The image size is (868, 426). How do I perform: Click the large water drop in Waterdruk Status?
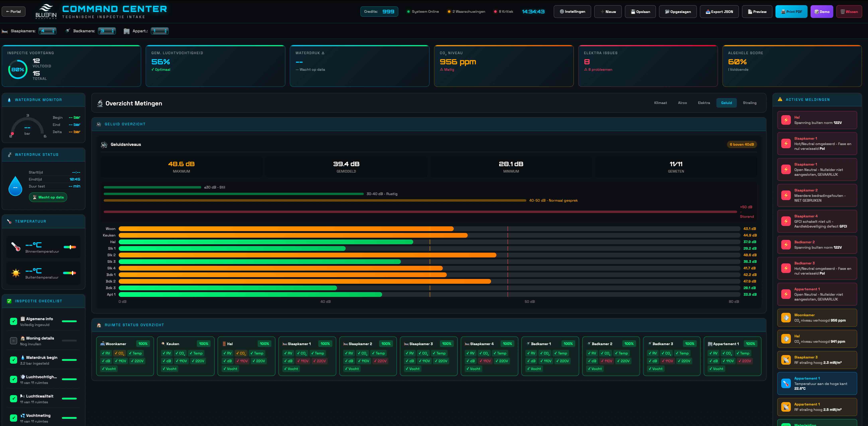coord(15,186)
